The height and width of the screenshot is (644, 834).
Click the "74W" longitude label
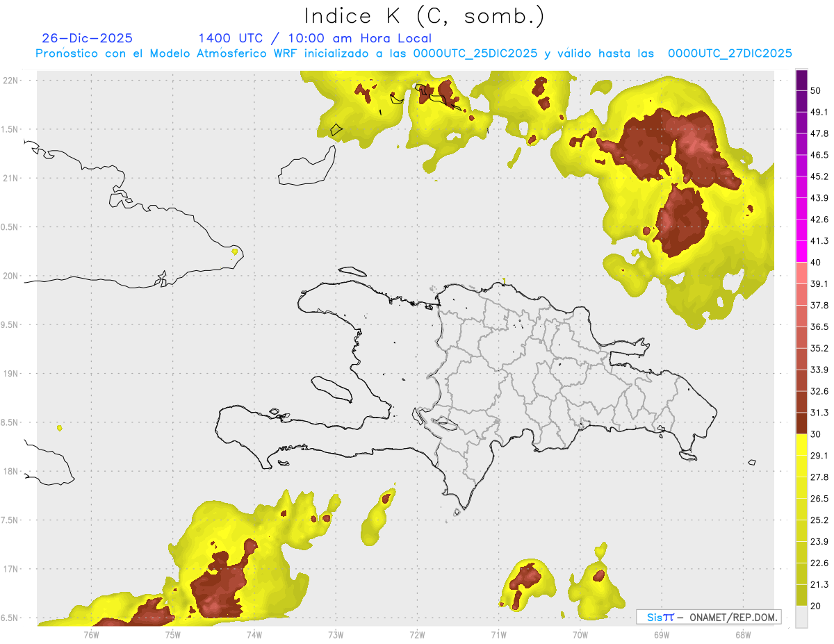(x=254, y=634)
